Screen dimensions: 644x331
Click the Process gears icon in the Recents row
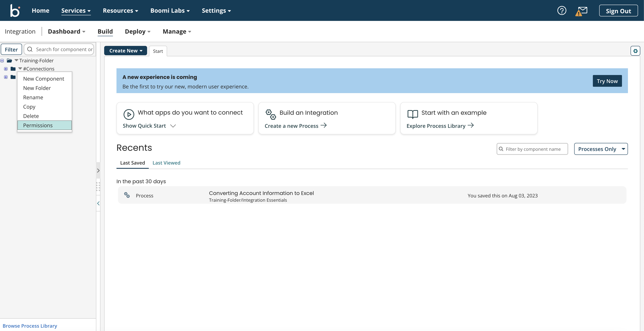point(127,195)
